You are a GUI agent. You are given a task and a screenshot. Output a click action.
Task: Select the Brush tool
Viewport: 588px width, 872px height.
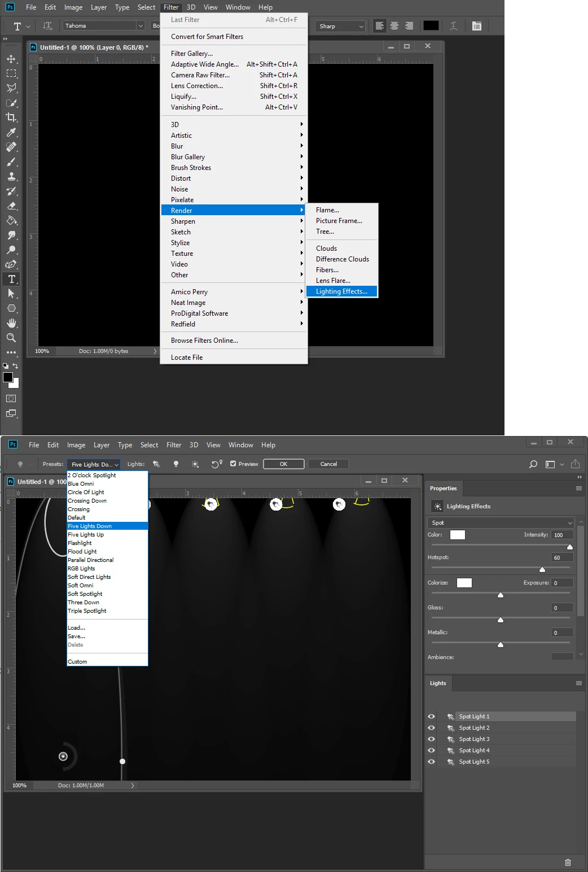[11, 162]
